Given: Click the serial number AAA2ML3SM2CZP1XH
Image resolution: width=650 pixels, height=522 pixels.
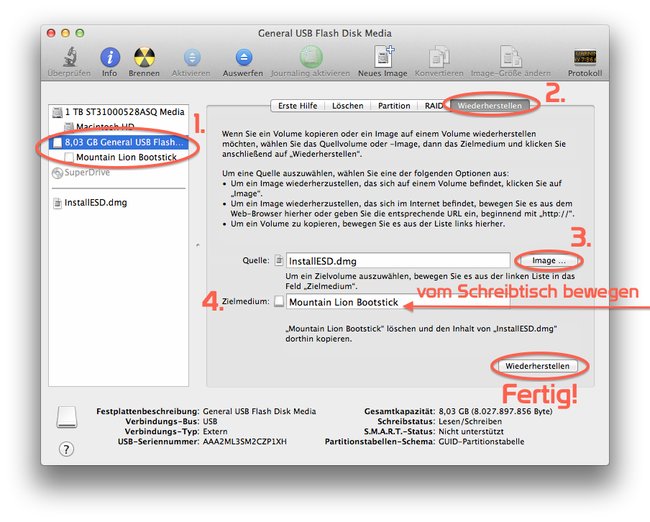Looking at the screenshot, I should pos(245,442).
